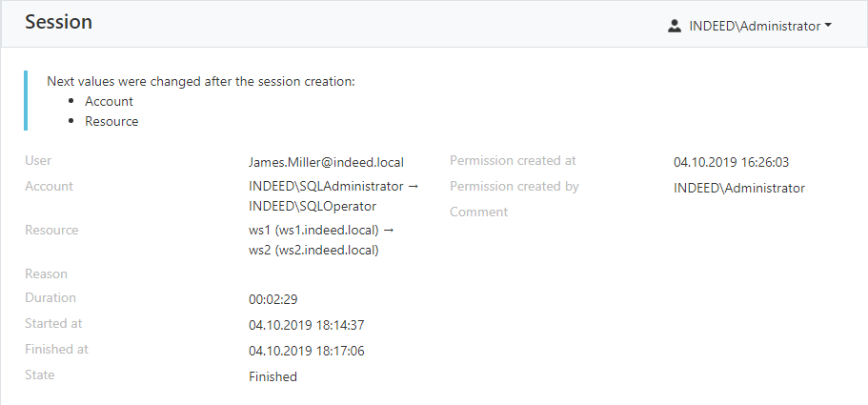Click the Comment field label
The width and height of the screenshot is (868, 405).
(x=479, y=212)
